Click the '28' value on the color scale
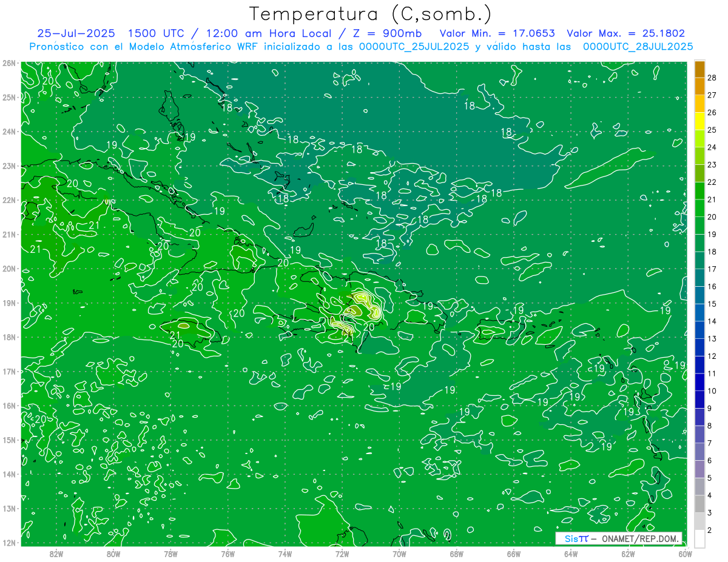 712,78
